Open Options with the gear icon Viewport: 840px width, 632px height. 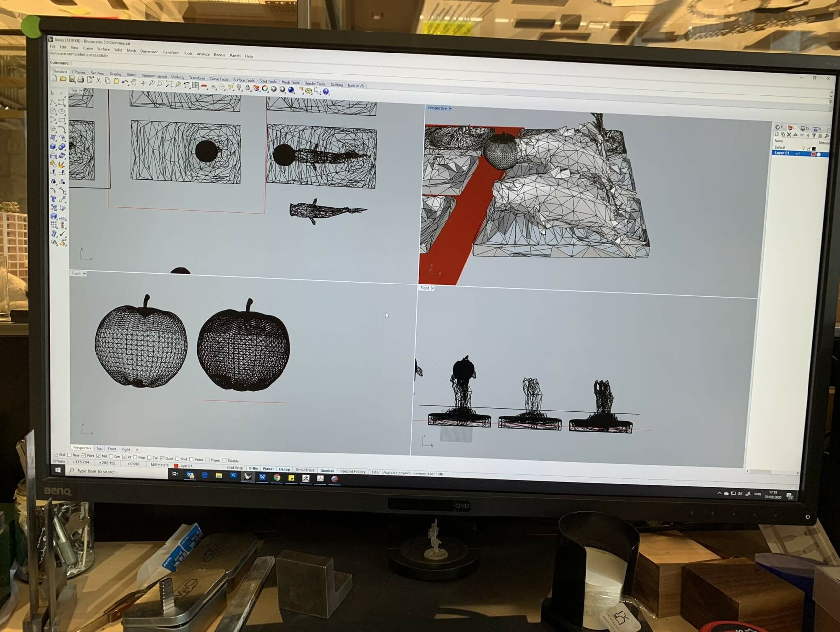[308, 91]
